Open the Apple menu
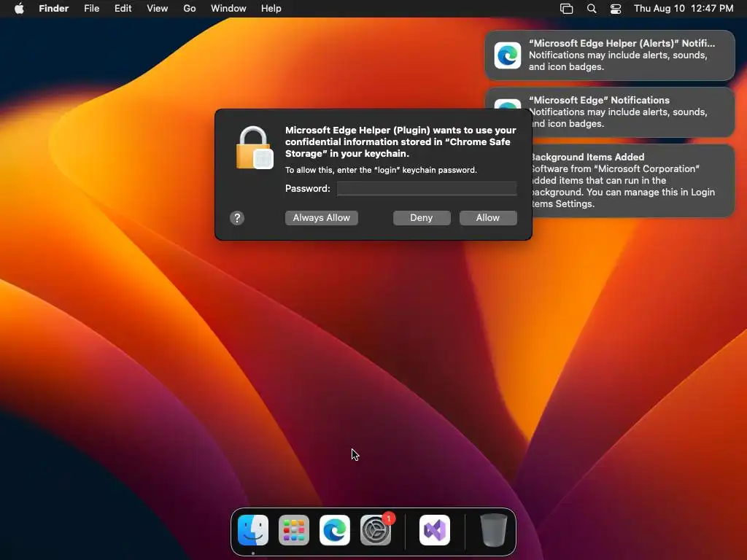 (19, 9)
